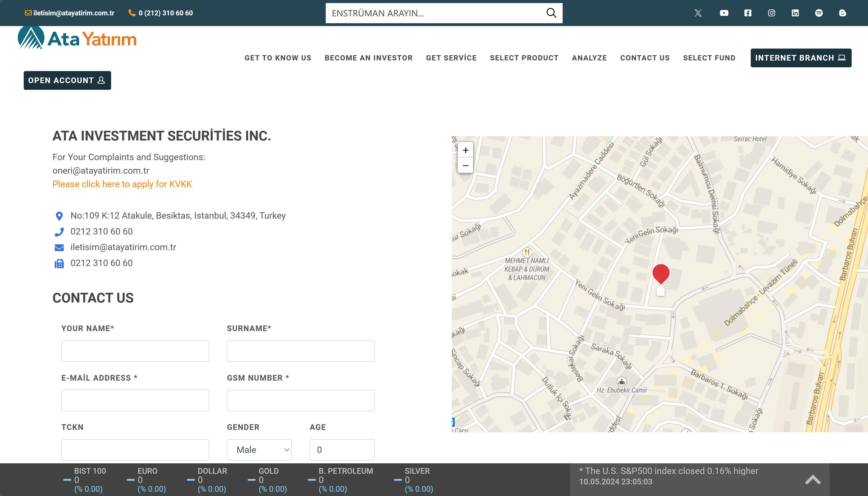The image size is (868, 496).
Task: Open the YouTube channel icon
Action: 724,13
